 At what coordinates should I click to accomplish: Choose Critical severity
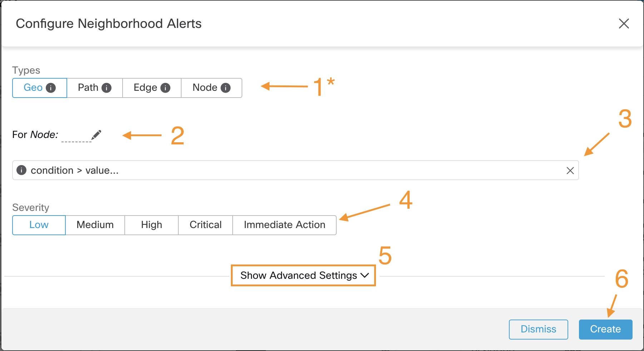click(x=205, y=225)
